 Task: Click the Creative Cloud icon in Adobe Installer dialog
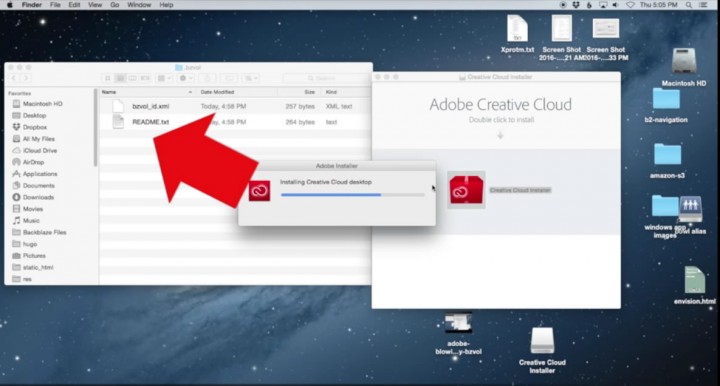(259, 190)
